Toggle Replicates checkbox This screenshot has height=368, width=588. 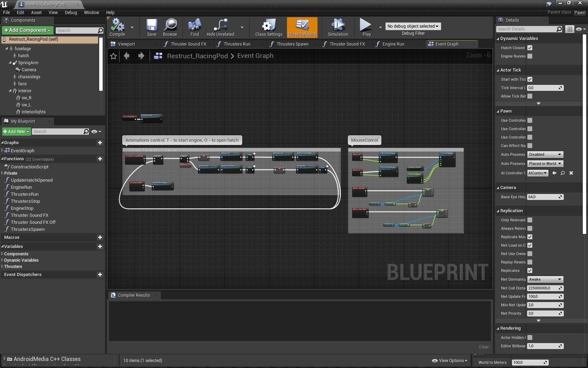[x=530, y=270]
